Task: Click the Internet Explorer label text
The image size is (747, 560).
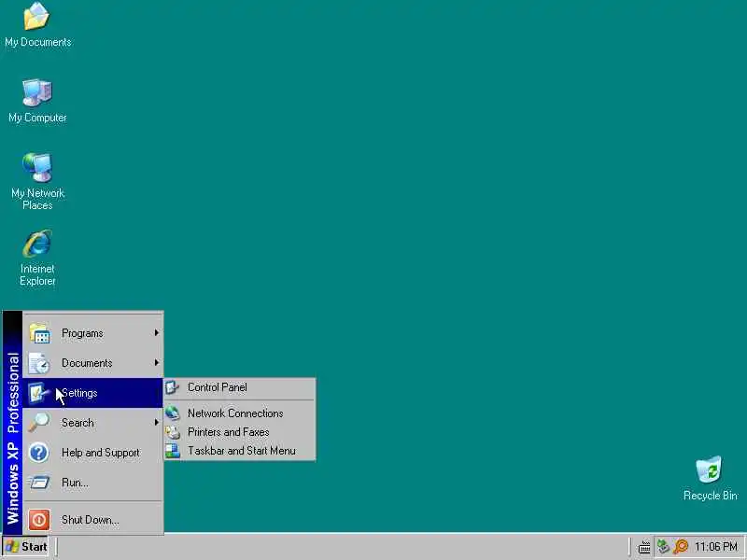Action: [37, 274]
